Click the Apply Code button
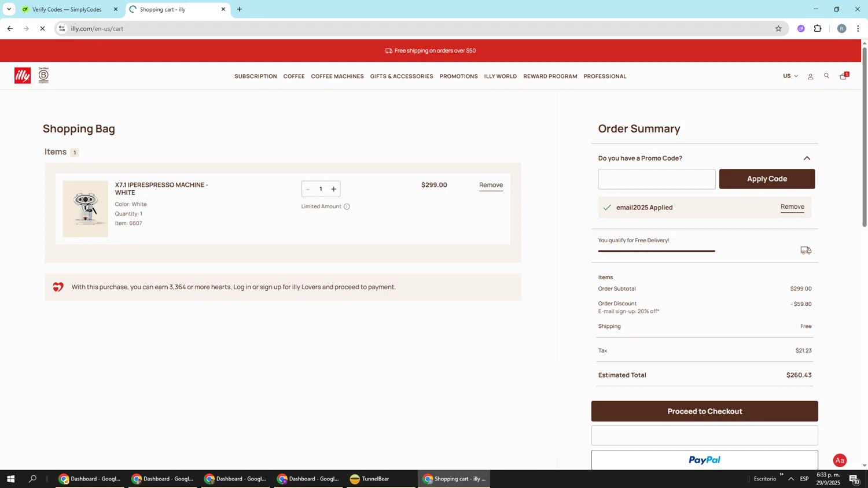868x488 pixels. click(x=767, y=179)
